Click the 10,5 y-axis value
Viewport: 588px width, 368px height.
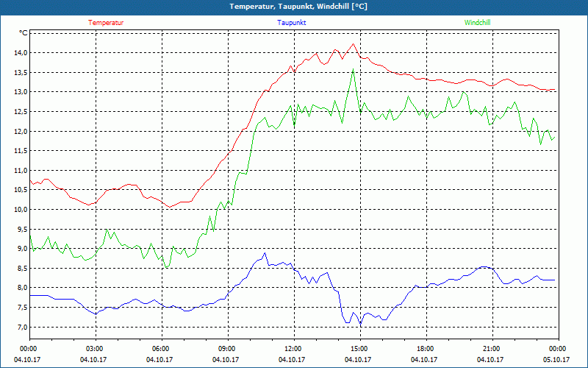[x=21, y=190]
